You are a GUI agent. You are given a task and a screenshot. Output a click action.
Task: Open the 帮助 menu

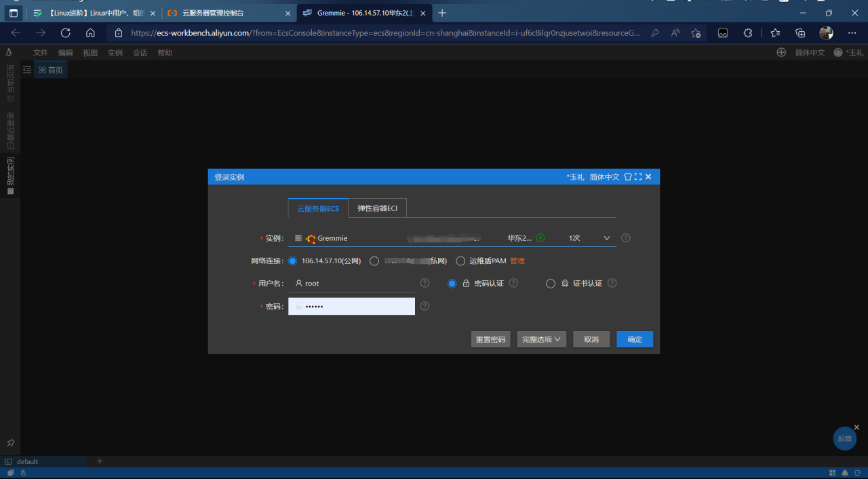[165, 52]
